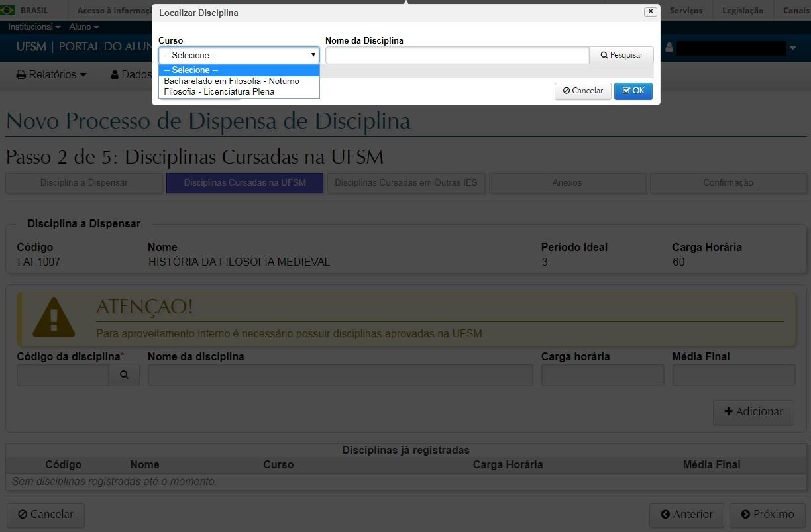Expand the Relatórios menu
This screenshot has width=811, height=532.
52,75
